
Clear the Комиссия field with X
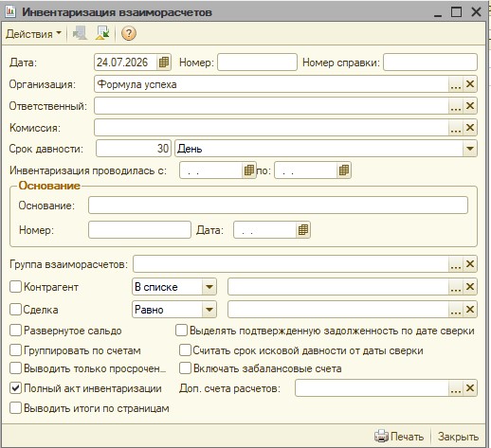tap(470, 128)
